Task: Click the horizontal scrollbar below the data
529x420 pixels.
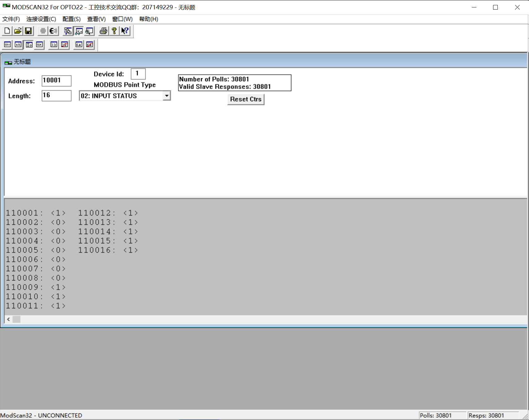Action: [x=16, y=319]
